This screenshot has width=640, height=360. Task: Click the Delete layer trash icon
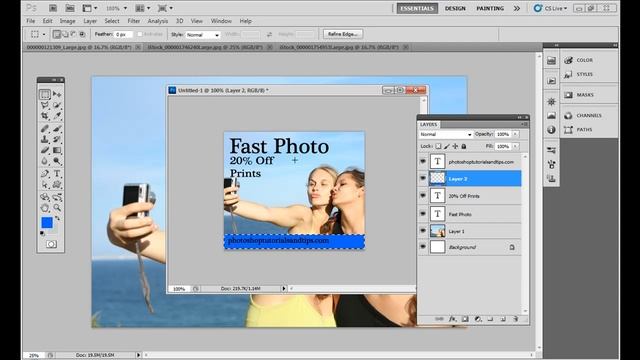(x=516, y=319)
